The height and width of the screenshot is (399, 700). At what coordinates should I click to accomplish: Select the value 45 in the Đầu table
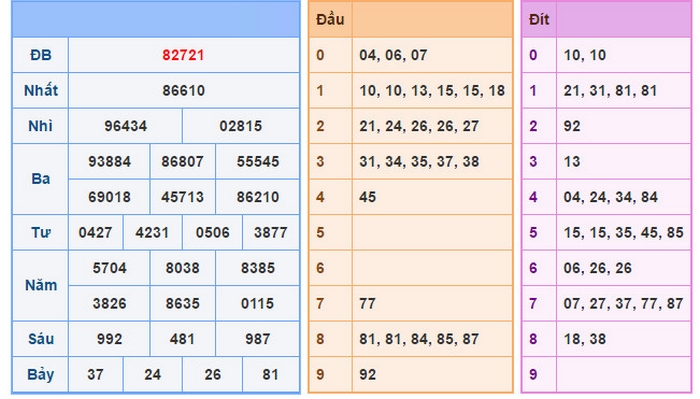pos(367,197)
